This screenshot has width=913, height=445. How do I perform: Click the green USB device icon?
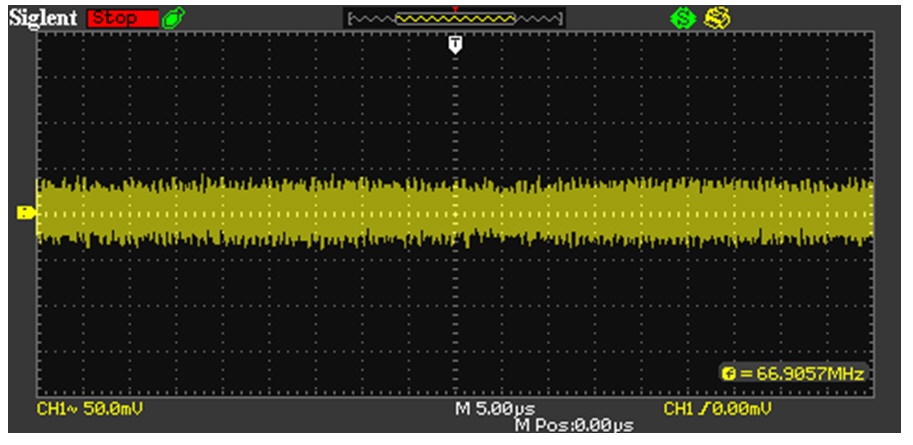pyautogui.click(x=169, y=18)
